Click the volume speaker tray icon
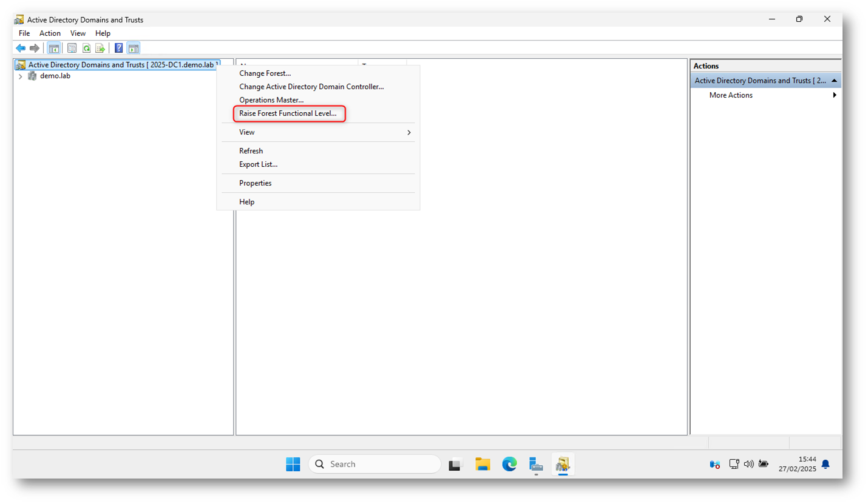 [x=748, y=464]
